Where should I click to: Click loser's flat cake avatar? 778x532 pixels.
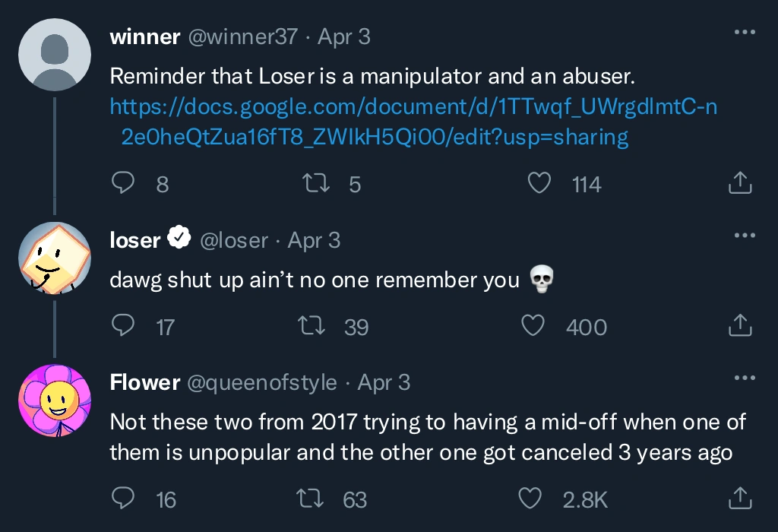pyautogui.click(x=54, y=258)
